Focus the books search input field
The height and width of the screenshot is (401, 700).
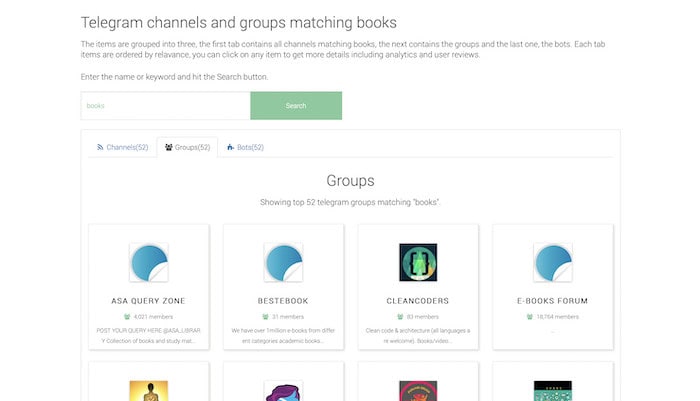pos(166,106)
